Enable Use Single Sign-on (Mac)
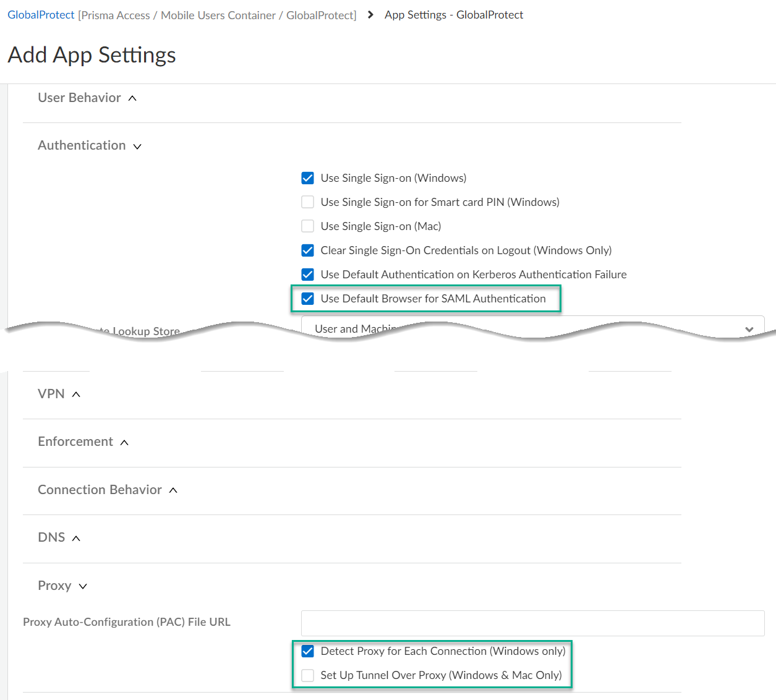The image size is (776, 700). (x=307, y=226)
